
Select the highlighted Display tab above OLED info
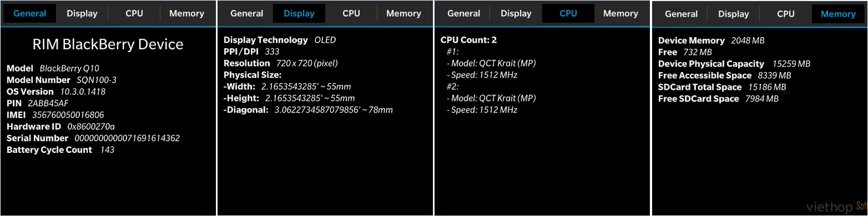[x=299, y=13]
